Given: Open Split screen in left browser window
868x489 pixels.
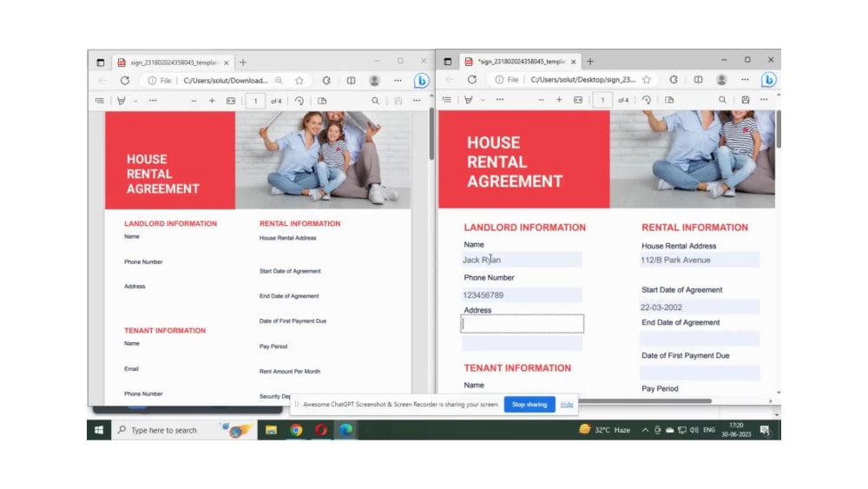Looking at the screenshot, I should (351, 80).
